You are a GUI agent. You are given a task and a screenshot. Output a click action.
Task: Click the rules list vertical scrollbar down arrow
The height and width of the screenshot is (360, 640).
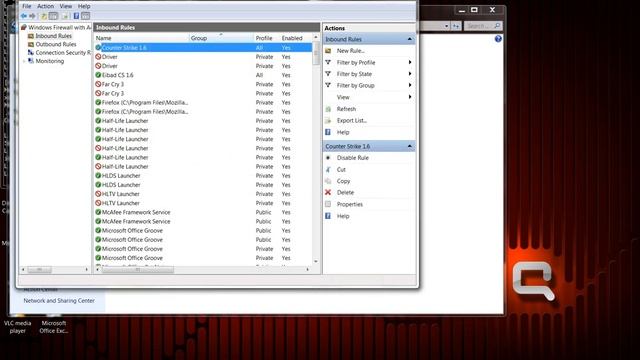(316, 262)
